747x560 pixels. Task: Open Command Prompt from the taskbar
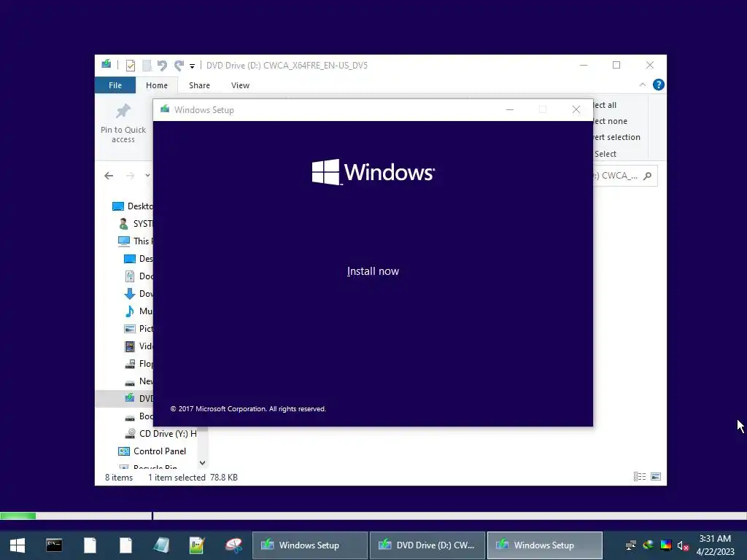coord(54,545)
